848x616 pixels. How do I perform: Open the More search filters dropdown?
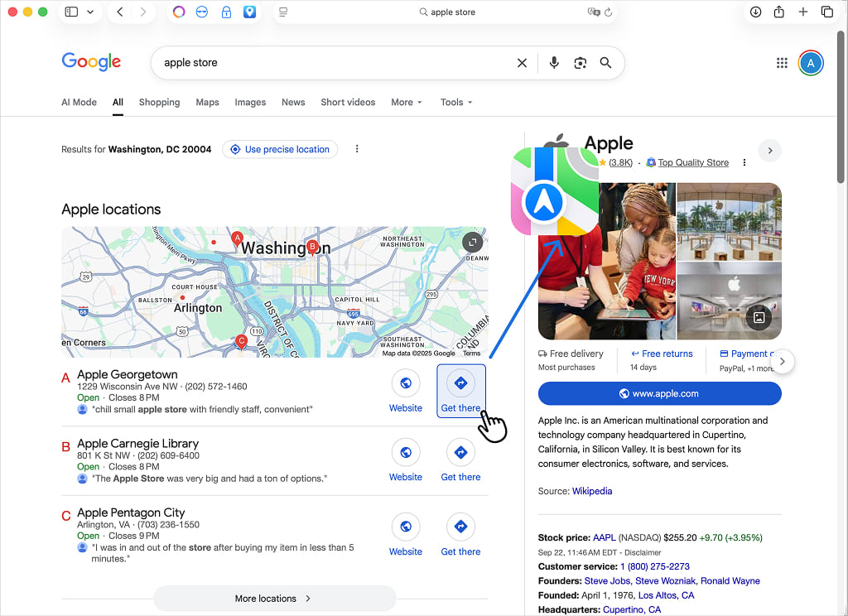coord(407,103)
